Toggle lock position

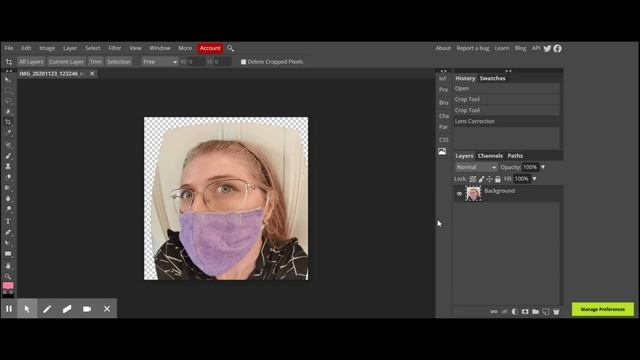point(489,179)
